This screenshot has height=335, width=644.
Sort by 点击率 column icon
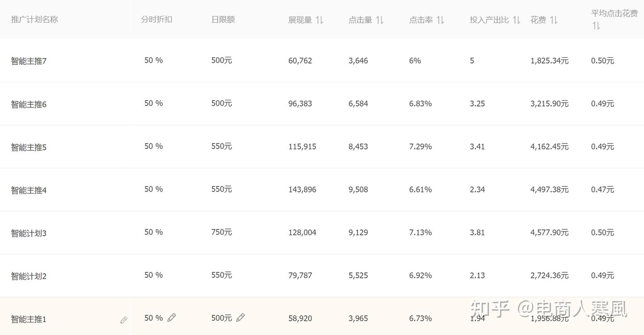tap(440, 20)
